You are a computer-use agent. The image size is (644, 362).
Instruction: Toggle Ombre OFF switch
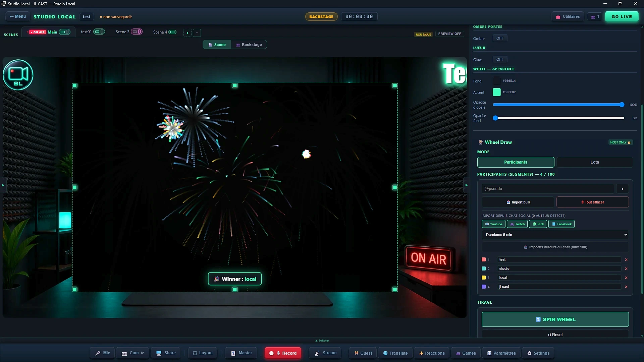coord(500,38)
